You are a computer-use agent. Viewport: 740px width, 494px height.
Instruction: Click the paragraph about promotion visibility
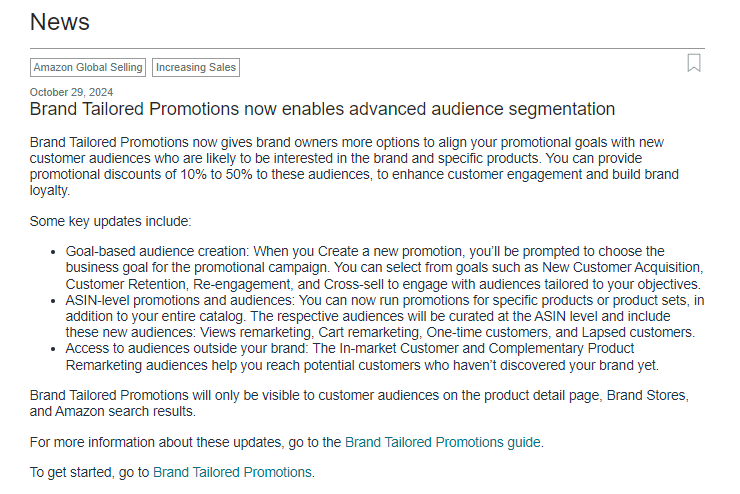pyautogui.click(x=359, y=403)
